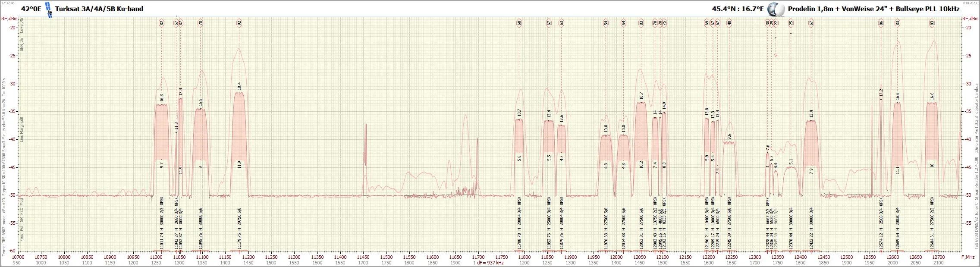
Task: Click the level circle labeled 68
Action: coord(519,23)
